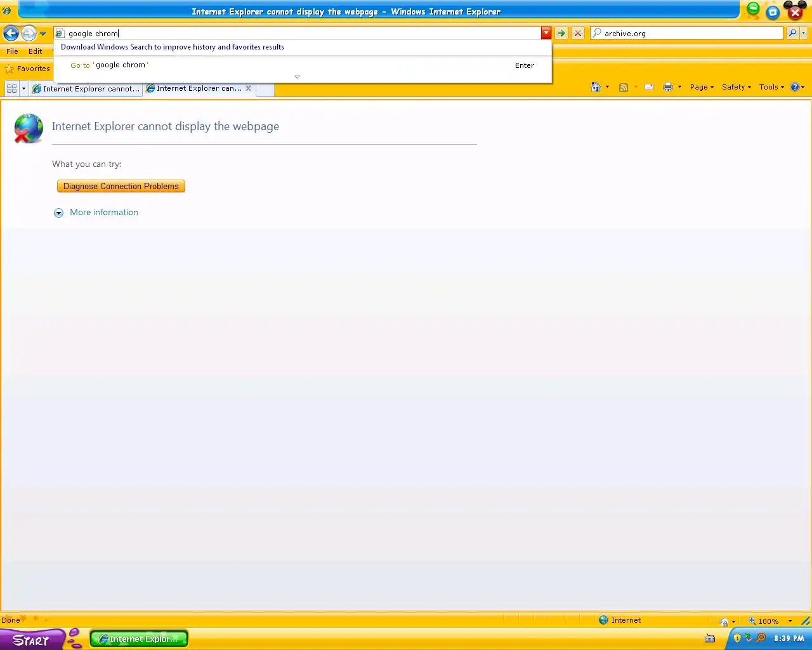Open a new blank tab

coord(265,90)
